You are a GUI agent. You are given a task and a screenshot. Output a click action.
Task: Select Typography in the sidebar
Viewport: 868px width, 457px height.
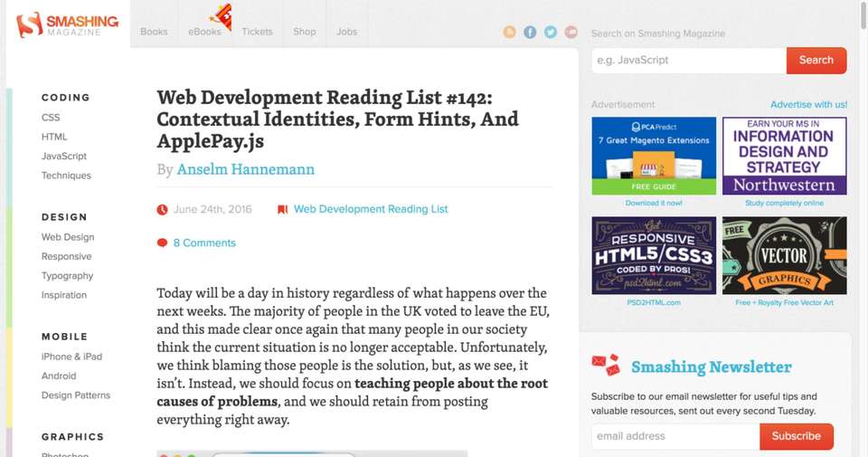[x=68, y=276]
